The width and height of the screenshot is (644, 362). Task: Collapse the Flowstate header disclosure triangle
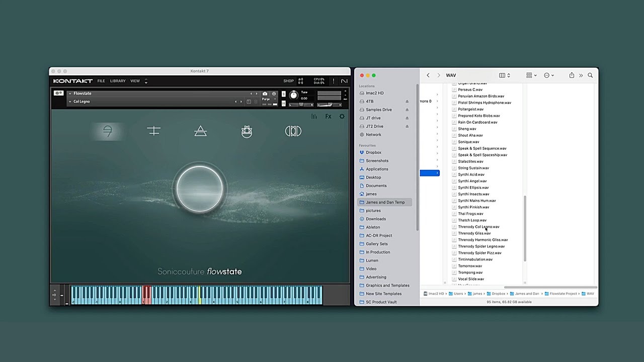point(71,93)
